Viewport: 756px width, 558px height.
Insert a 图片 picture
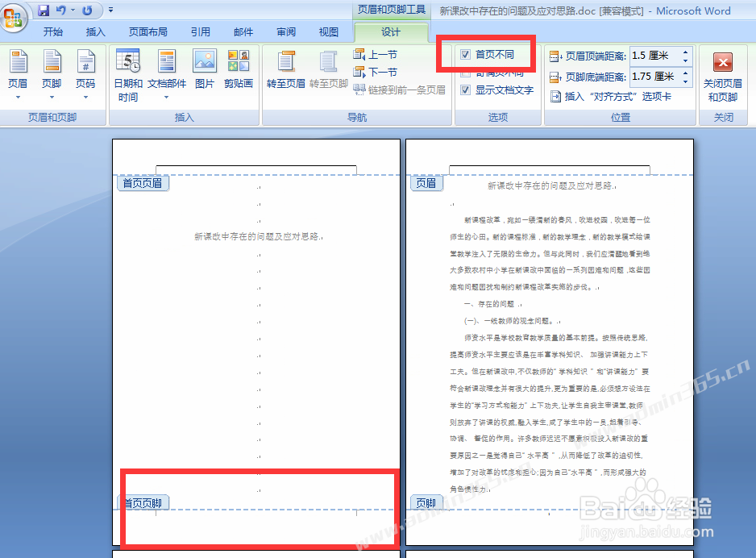[x=205, y=69]
